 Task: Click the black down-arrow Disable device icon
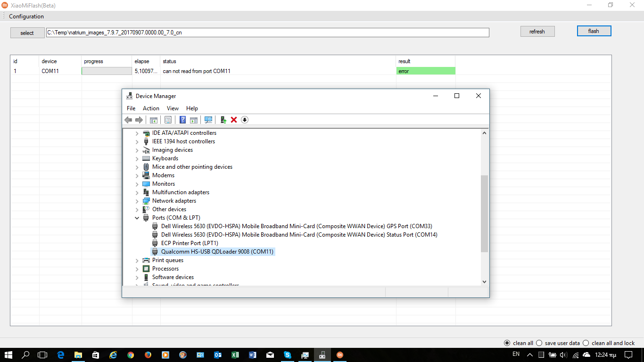[244, 120]
